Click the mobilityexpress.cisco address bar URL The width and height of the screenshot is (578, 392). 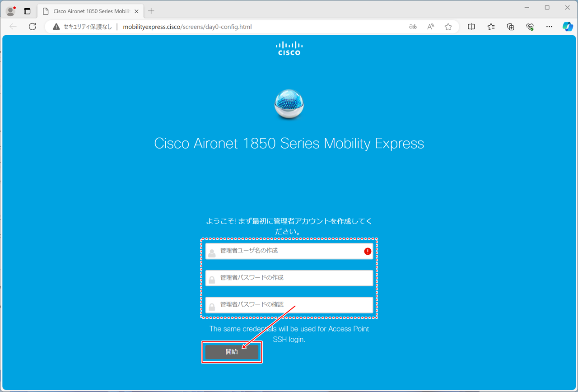point(187,27)
